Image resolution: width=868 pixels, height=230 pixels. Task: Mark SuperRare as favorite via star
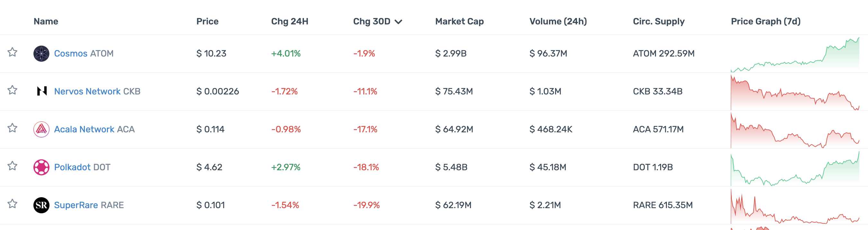click(13, 204)
